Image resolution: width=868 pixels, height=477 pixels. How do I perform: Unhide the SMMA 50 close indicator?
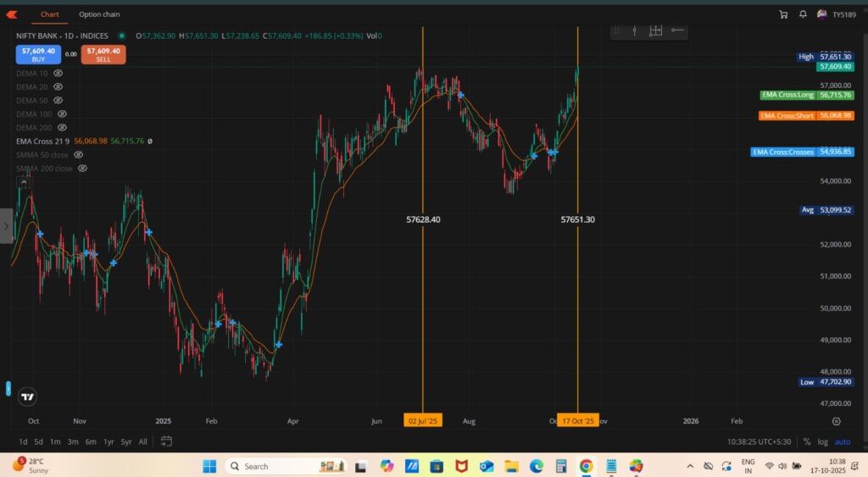(x=78, y=155)
